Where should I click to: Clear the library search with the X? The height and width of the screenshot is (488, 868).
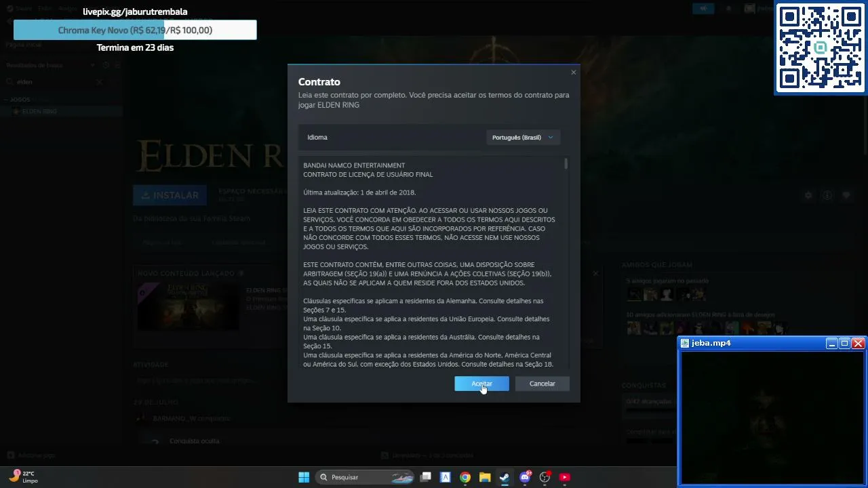[x=99, y=82]
